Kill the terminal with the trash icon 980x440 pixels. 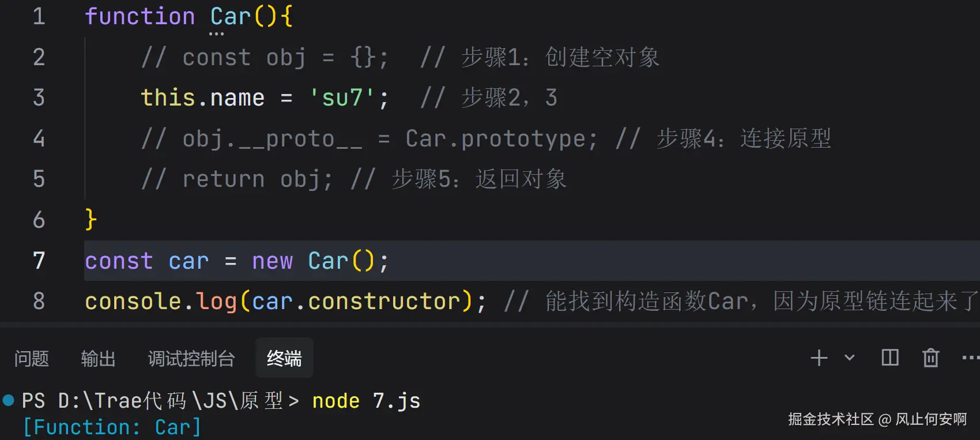pyautogui.click(x=930, y=358)
